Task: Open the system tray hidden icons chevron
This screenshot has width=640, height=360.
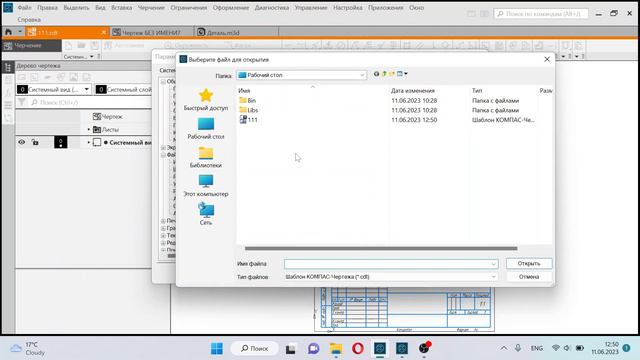Action: click(x=504, y=348)
